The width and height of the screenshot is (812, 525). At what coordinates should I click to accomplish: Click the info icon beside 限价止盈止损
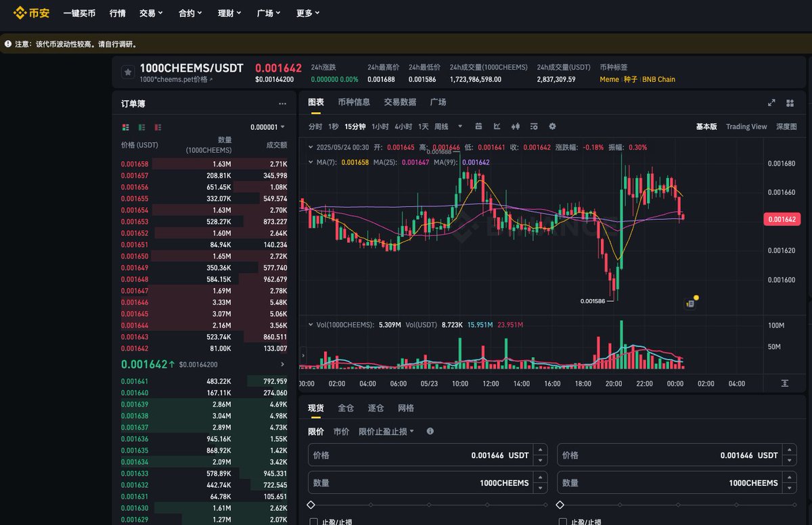(430, 431)
